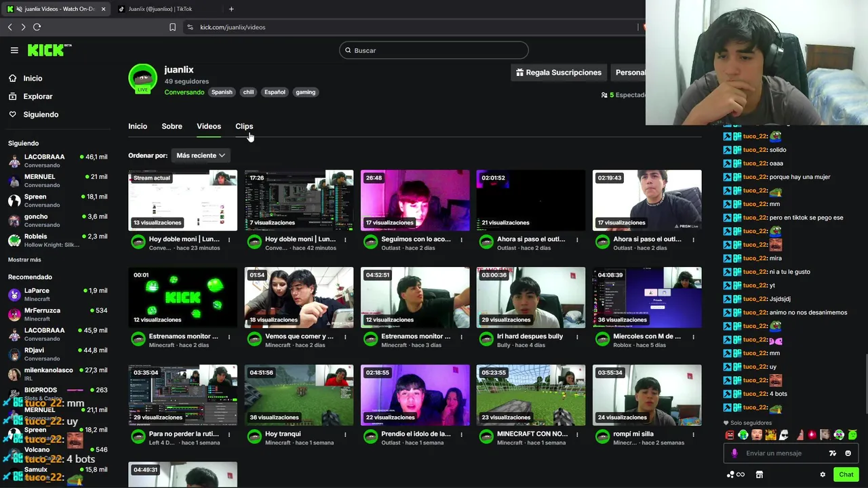
Task: Open the Más reciente sort dropdown
Action: tap(200, 155)
